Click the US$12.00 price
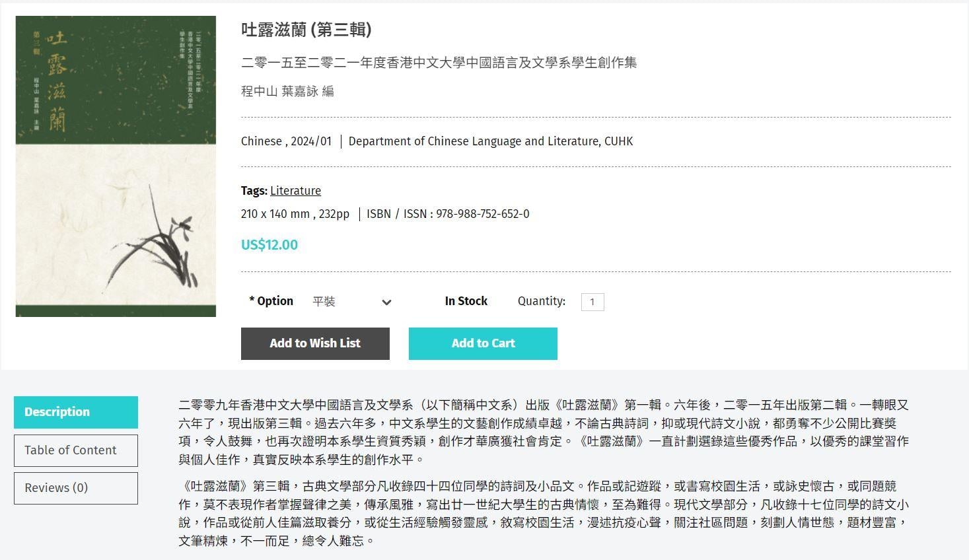 coord(269,245)
